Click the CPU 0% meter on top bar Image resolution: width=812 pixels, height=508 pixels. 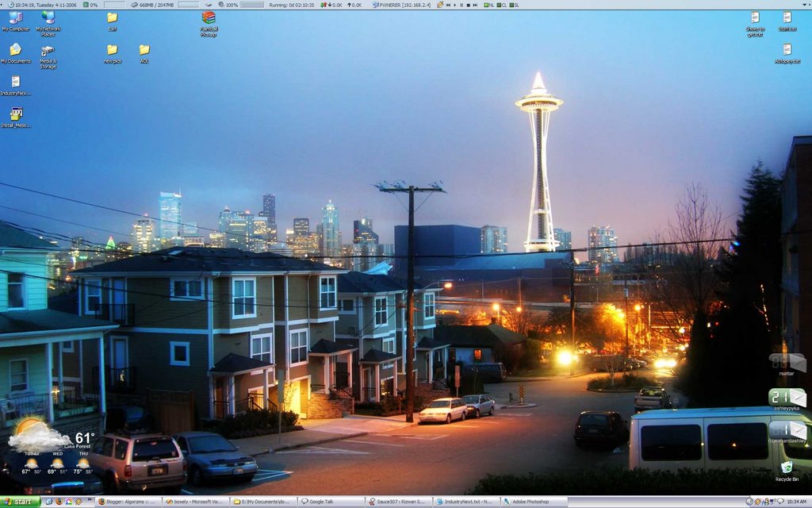pos(90,6)
